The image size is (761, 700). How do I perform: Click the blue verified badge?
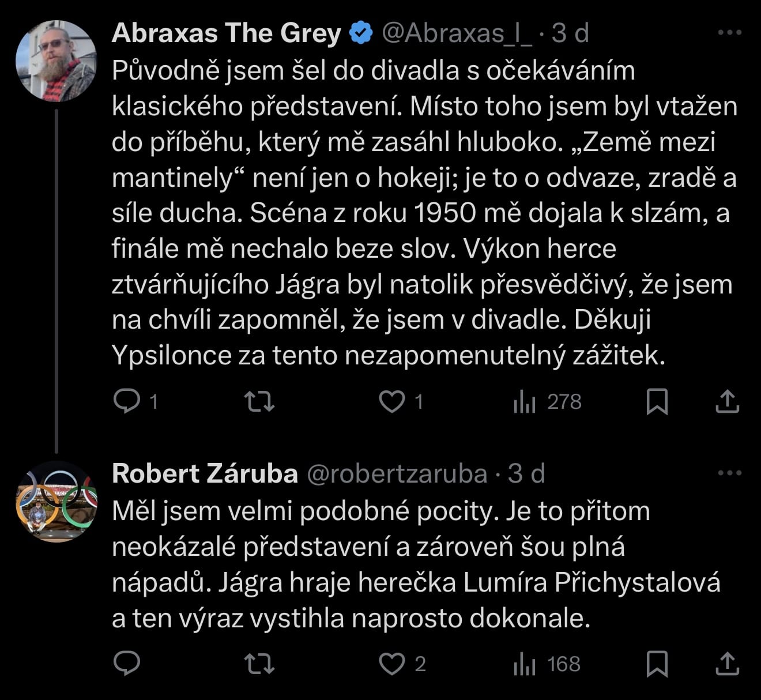pos(361,33)
